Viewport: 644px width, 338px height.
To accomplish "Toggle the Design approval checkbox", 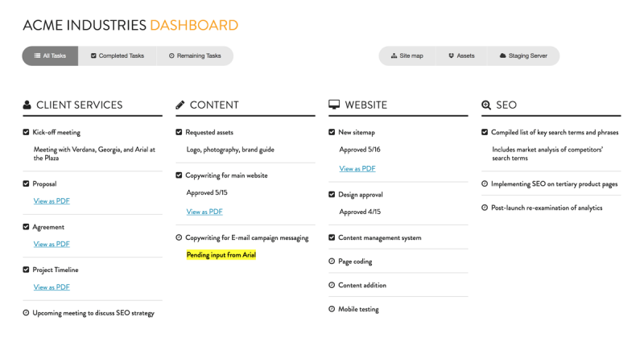I will click(x=332, y=194).
